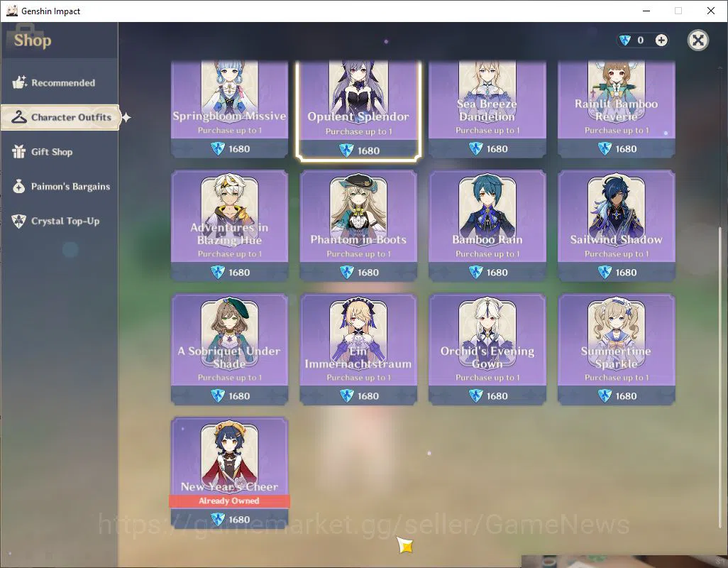728x568 pixels.
Task: Select the Character Outfits tab
Action: click(x=60, y=117)
